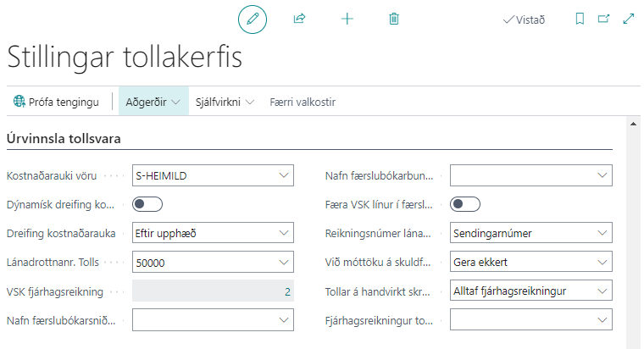644x349 pixels.
Task: Expand Kostnaðarauki vöru S-HEIMILD dropdown
Action: pyautogui.click(x=283, y=175)
